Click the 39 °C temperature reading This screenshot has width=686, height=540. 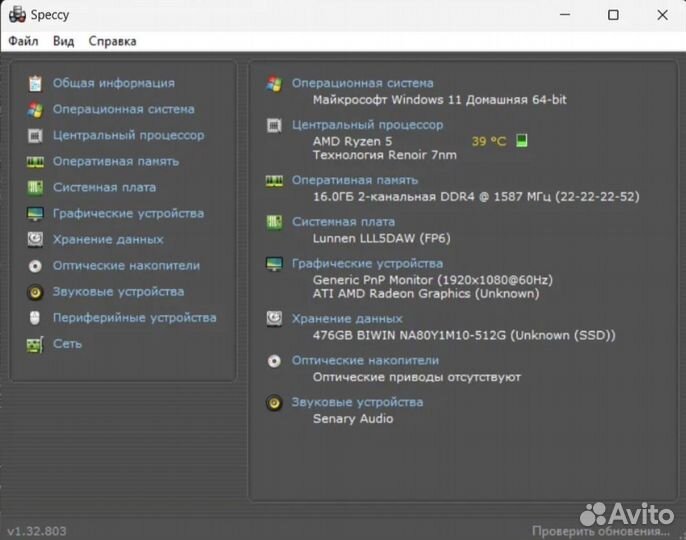click(489, 141)
